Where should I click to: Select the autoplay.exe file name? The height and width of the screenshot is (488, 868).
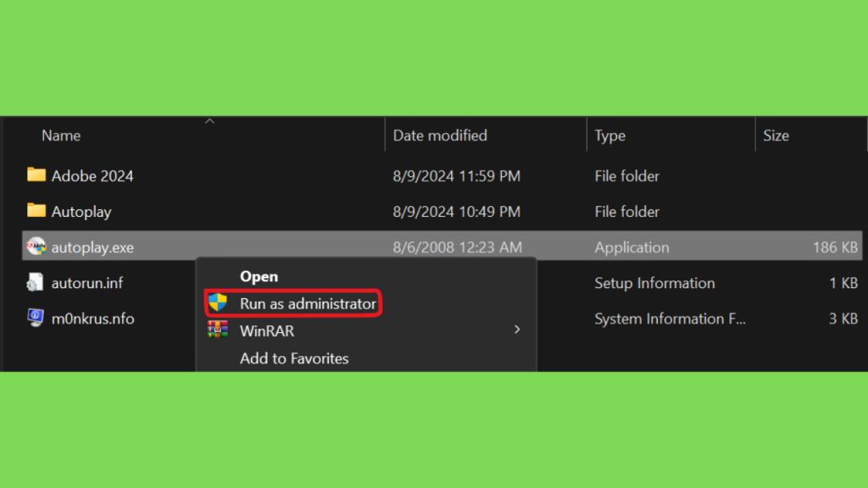coord(92,247)
